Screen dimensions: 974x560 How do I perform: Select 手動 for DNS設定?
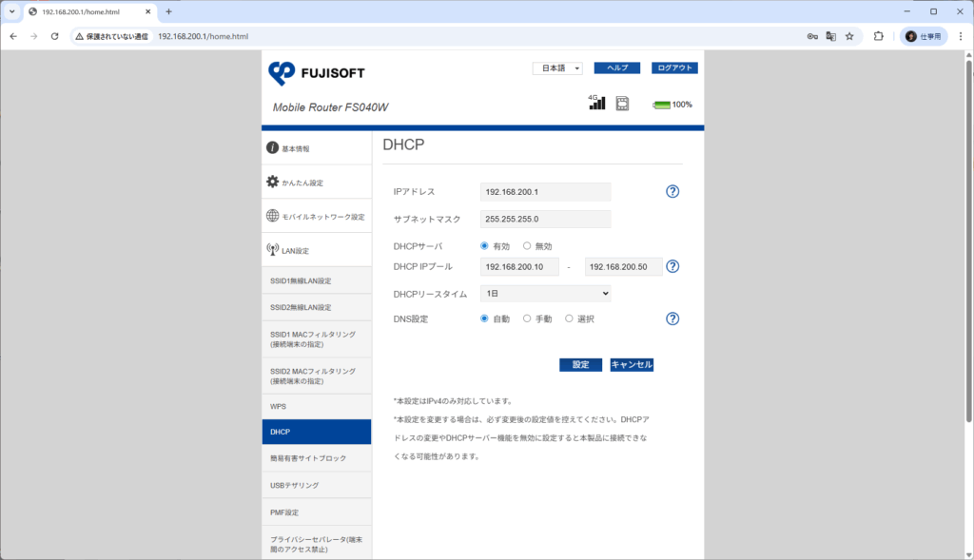527,319
